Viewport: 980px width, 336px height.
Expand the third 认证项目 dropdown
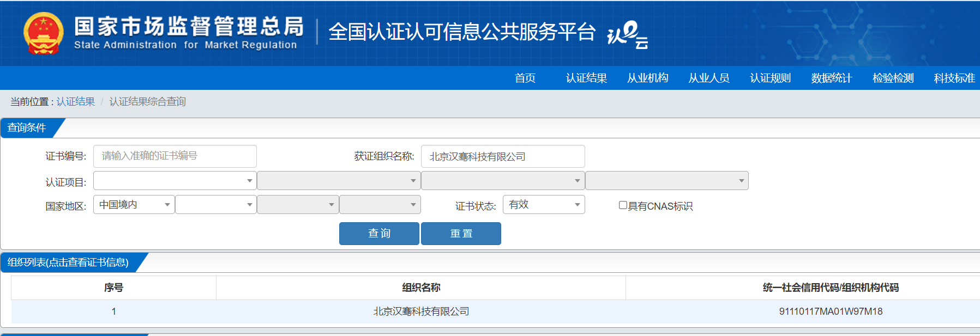(x=503, y=181)
